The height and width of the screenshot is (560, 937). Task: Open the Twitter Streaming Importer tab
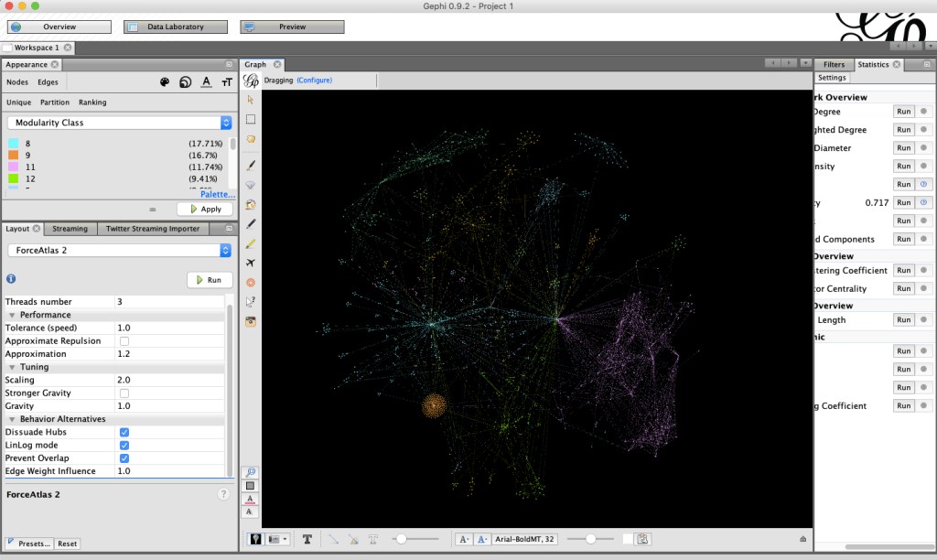153,229
